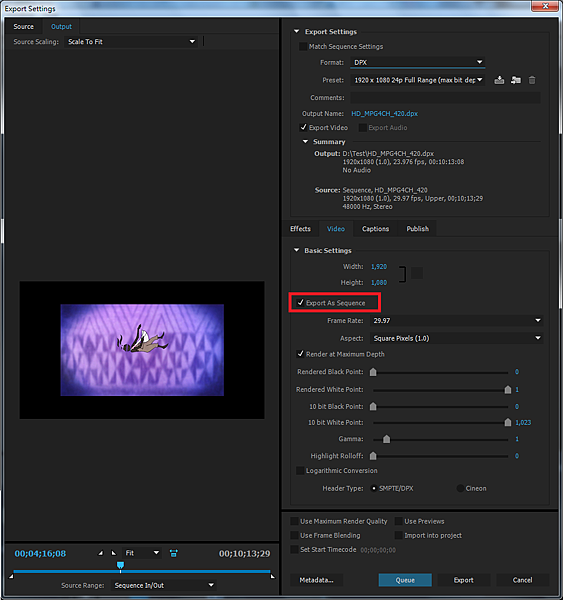Uncheck Export As Sequence checkbox
563x600 pixels.
(x=300, y=303)
